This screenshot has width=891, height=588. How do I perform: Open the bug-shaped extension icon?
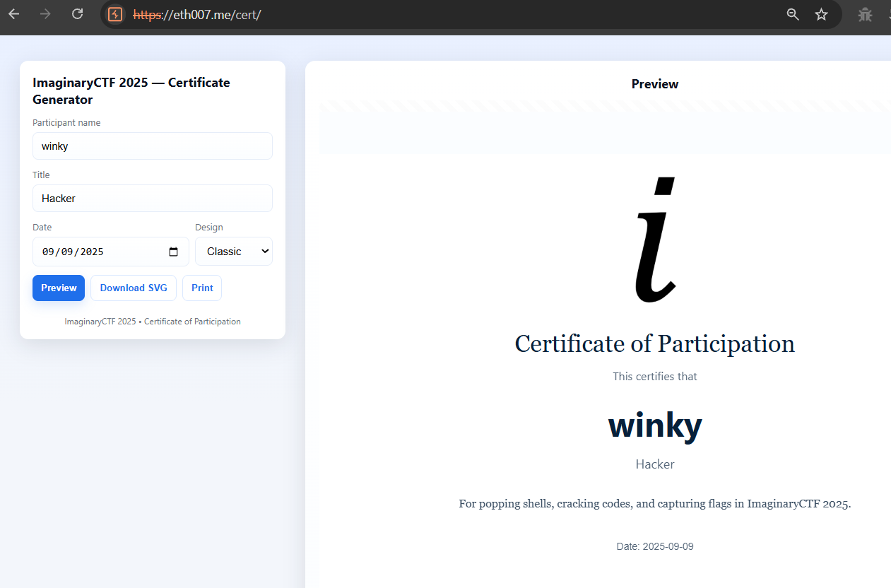[x=865, y=14]
